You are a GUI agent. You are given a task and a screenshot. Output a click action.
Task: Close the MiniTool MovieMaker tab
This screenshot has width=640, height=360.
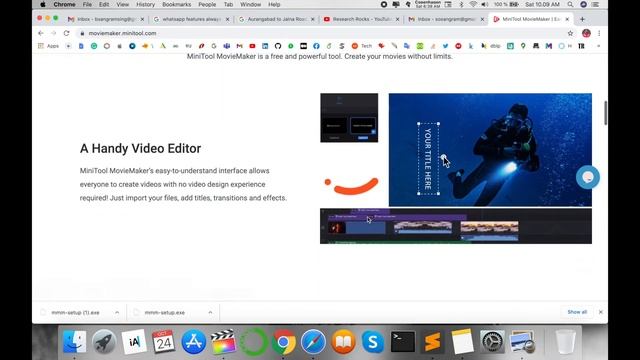tap(567, 19)
